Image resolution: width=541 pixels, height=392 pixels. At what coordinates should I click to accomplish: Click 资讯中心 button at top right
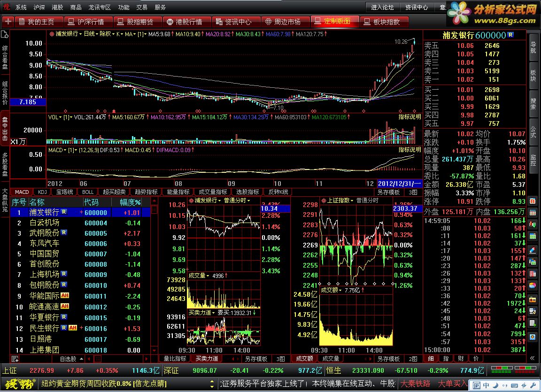click(417, 7)
